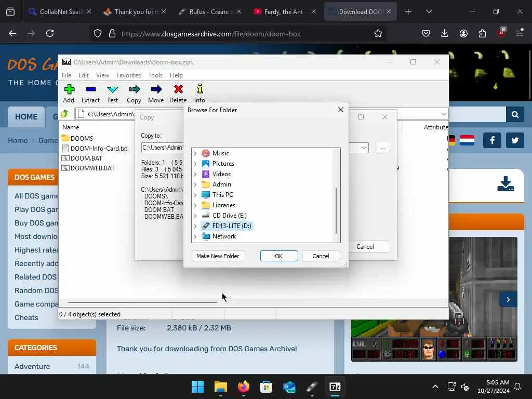This screenshot has height=399, width=532.
Task: Select FD13-LITE (D:) drive
Action: pyautogui.click(x=232, y=226)
